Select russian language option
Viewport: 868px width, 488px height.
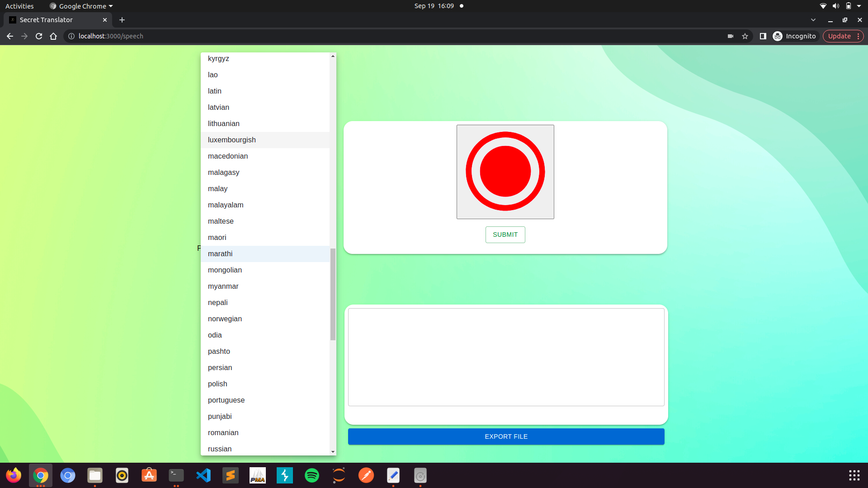(265, 449)
